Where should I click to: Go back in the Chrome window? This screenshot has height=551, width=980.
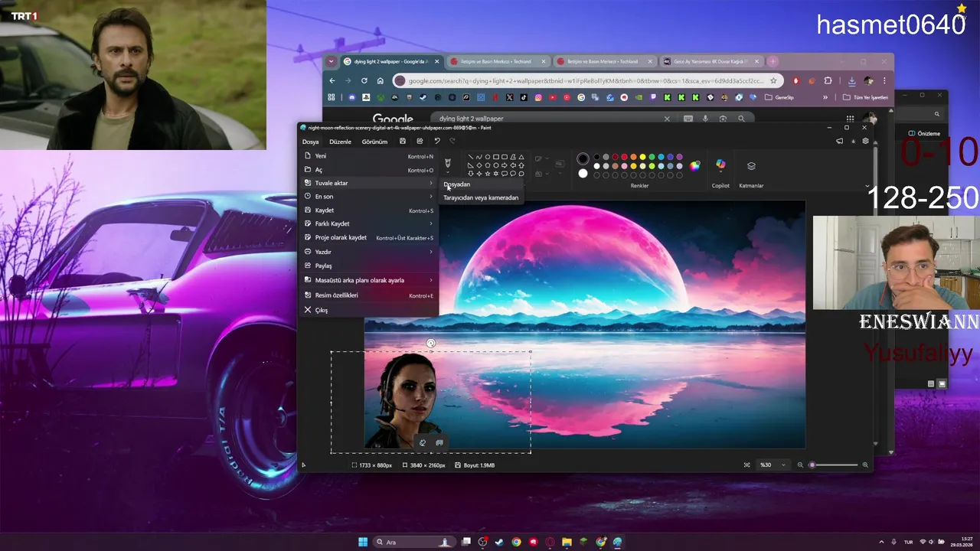(x=332, y=80)
